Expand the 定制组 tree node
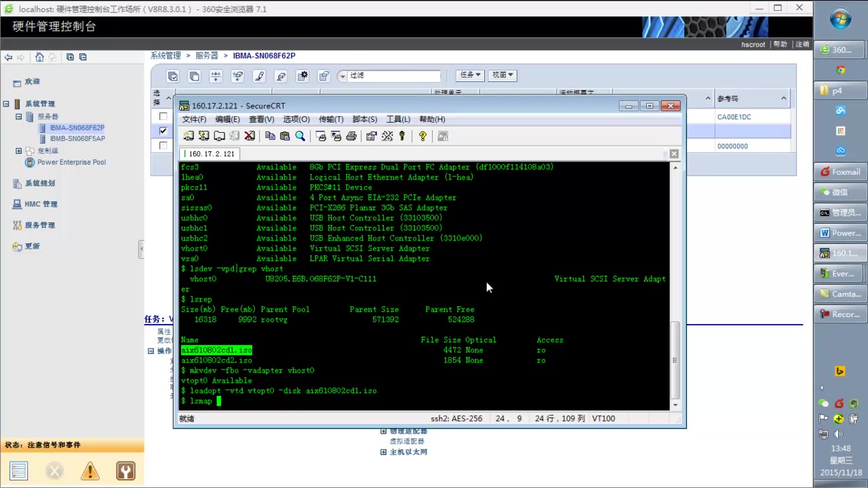Screen dimensions: 868x488 click(19, 151)
